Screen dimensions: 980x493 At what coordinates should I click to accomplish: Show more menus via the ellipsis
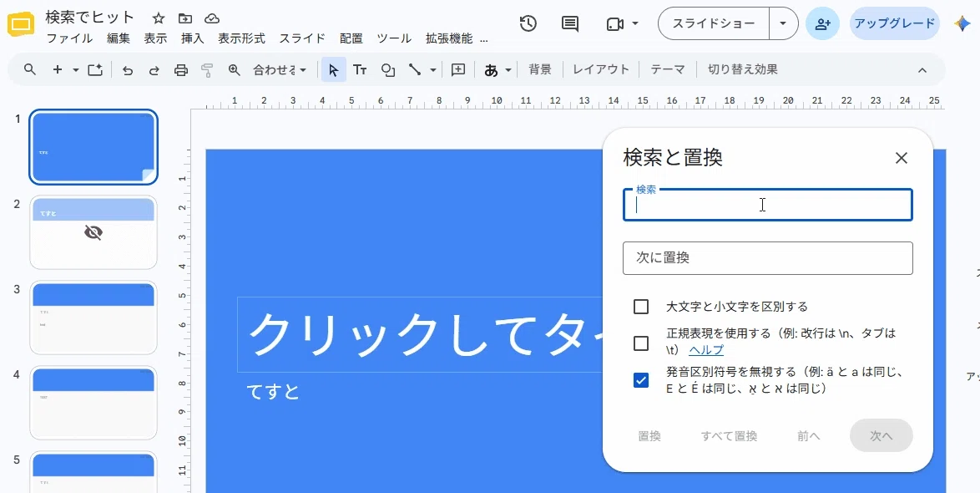[484, 38]
